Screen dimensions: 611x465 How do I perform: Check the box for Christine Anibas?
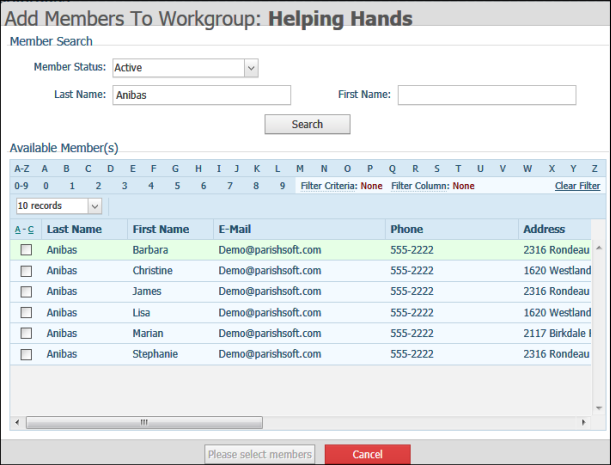(x=26, y=271)
